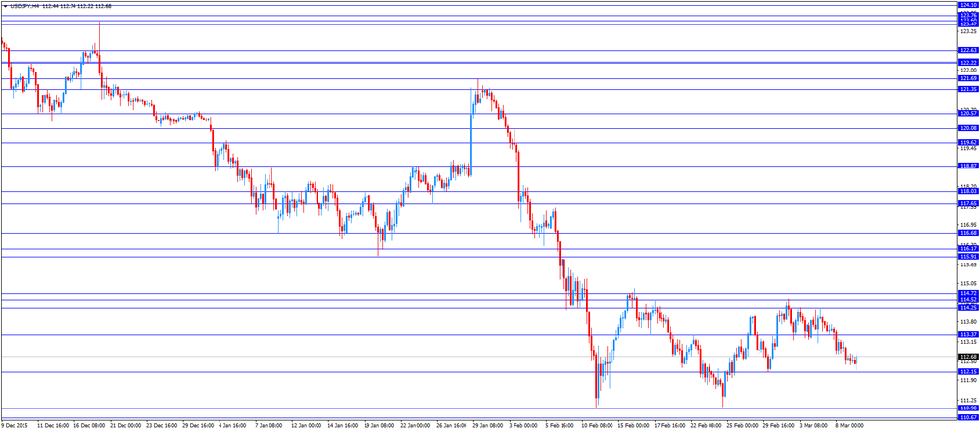Click the 16 Dec 08:00 time axis label
980x432 pixels.
(x=87, y=426)
